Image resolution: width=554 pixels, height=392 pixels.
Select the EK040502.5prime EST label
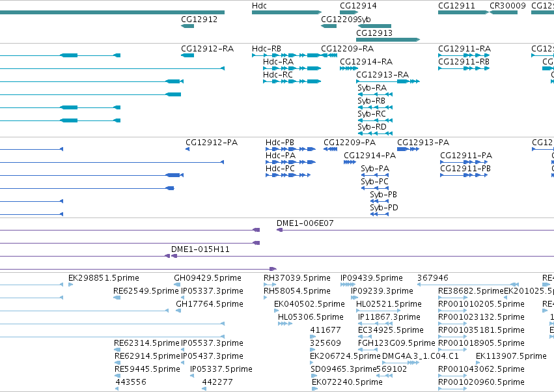(309, 304)
